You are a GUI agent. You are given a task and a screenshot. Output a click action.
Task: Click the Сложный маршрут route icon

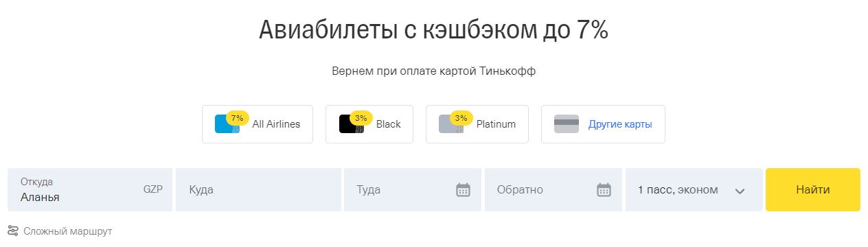click(13, 231)
